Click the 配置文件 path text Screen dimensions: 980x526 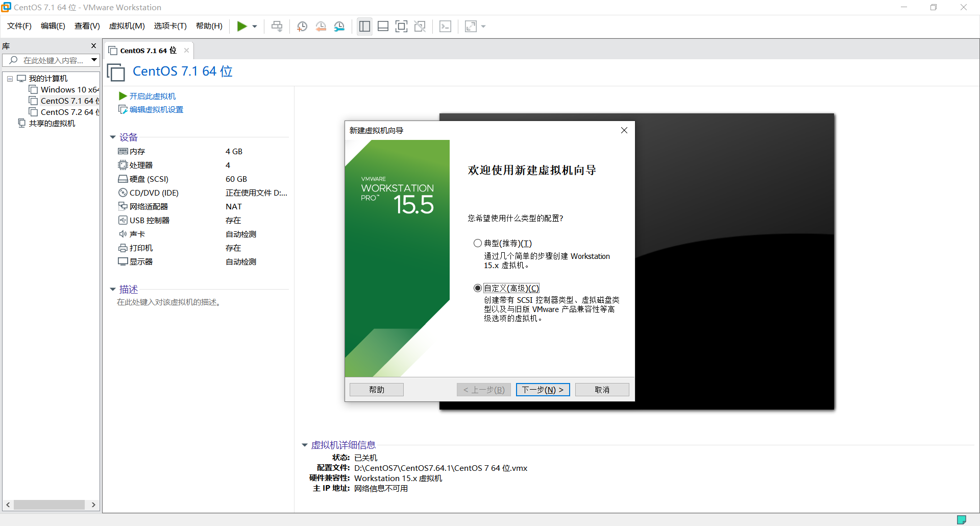(x=441, y=468)
